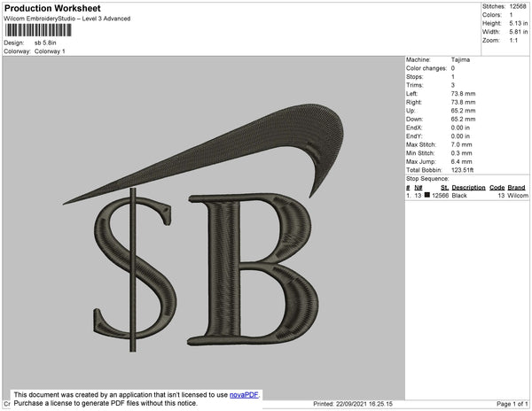Viewport: 532px width, 411px height.
Task: Select the Color changes value
Action: click(453, 68)
